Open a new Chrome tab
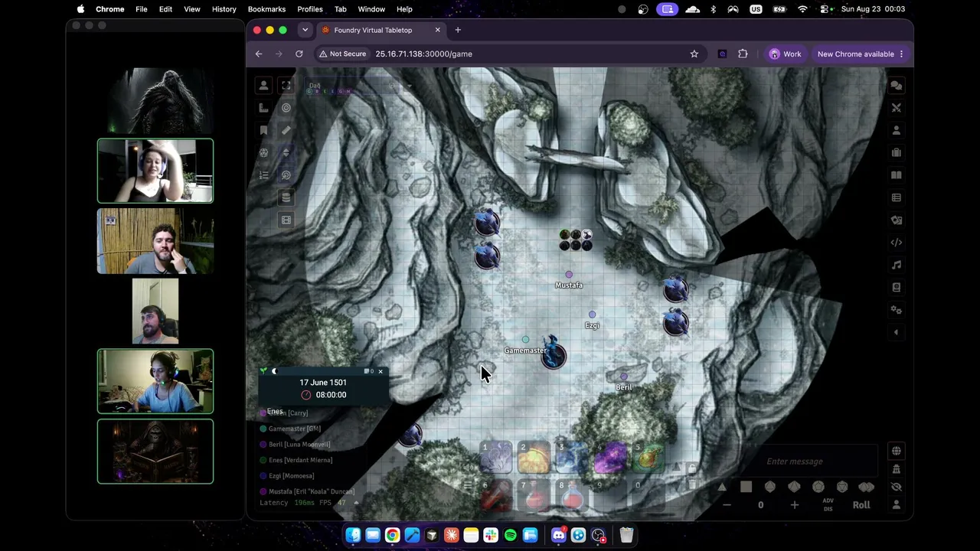Image resolution: width=980 pixels, height=551 pixels. (x=458, y=30)
